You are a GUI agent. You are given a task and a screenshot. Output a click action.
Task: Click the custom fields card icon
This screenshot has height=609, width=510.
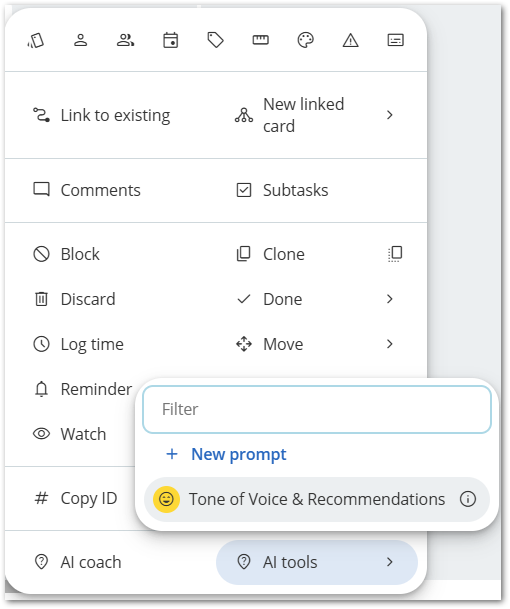click(395, 40)
